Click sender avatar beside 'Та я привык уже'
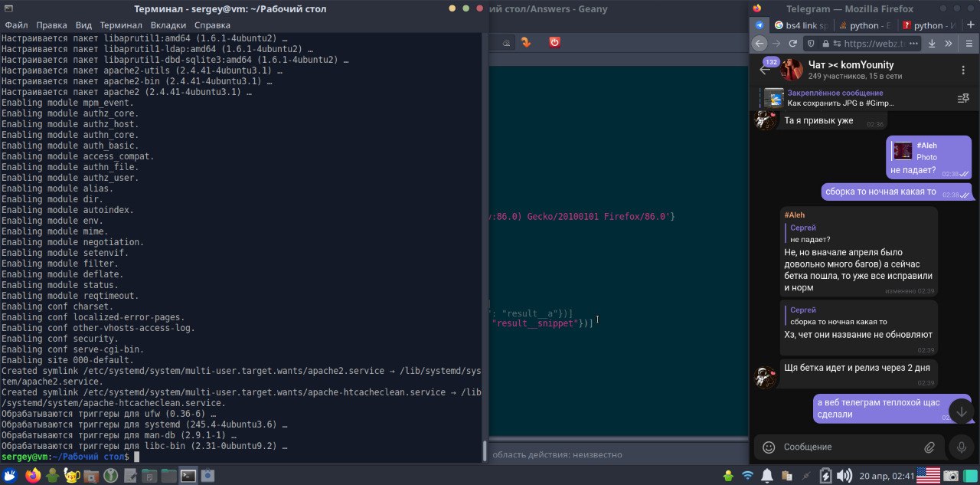 point(766,120)
